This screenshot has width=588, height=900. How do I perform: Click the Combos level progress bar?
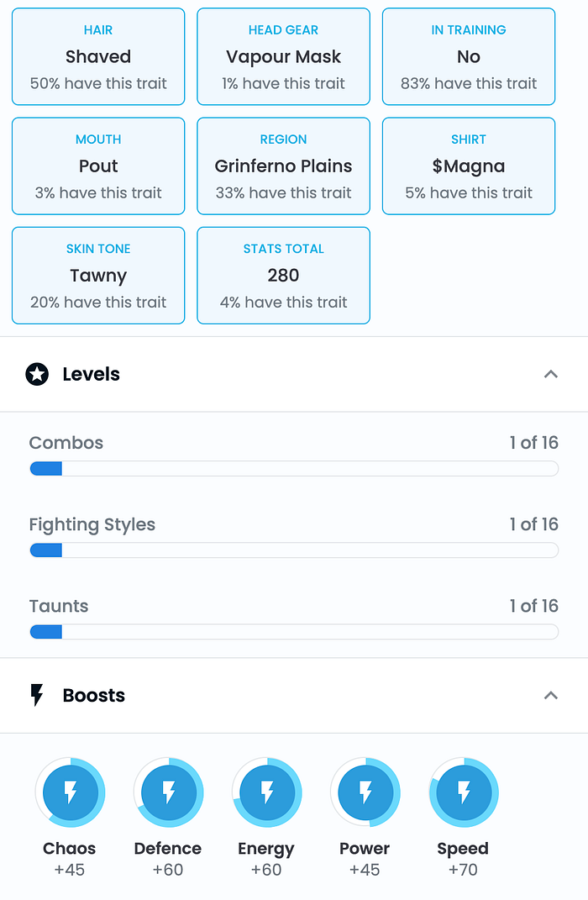294,469
